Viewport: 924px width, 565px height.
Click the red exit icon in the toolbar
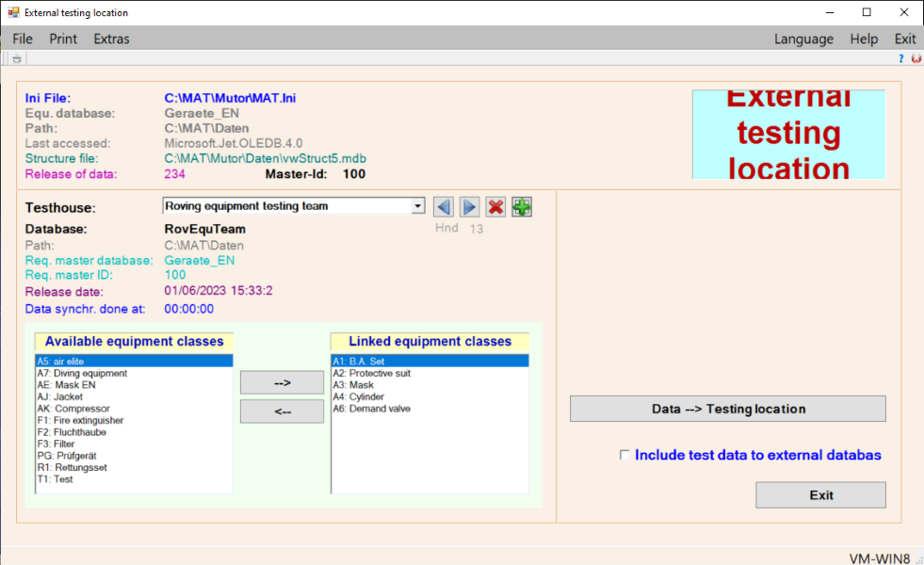916,58
